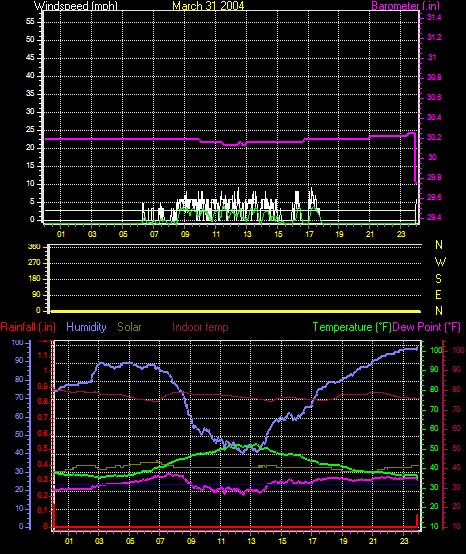Click the March 31 2004 date title
Screen dimensions: 466x554
[208, 6]
